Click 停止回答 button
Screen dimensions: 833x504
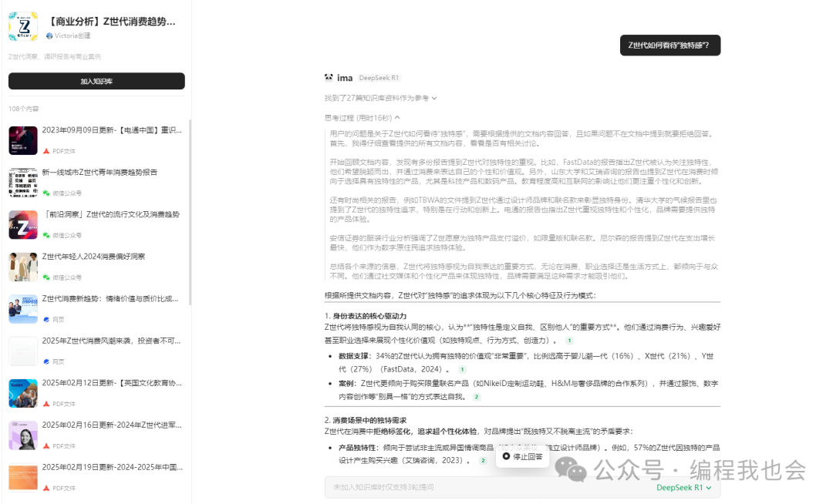(x=523, y=456)
